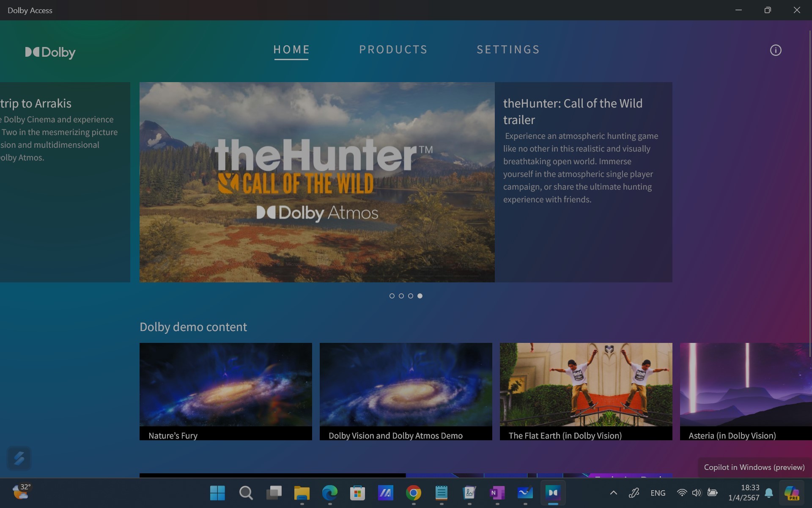Launch Google Chrome from the taskbar
This screenshot has height=508, width=812.
pos(413,493)
